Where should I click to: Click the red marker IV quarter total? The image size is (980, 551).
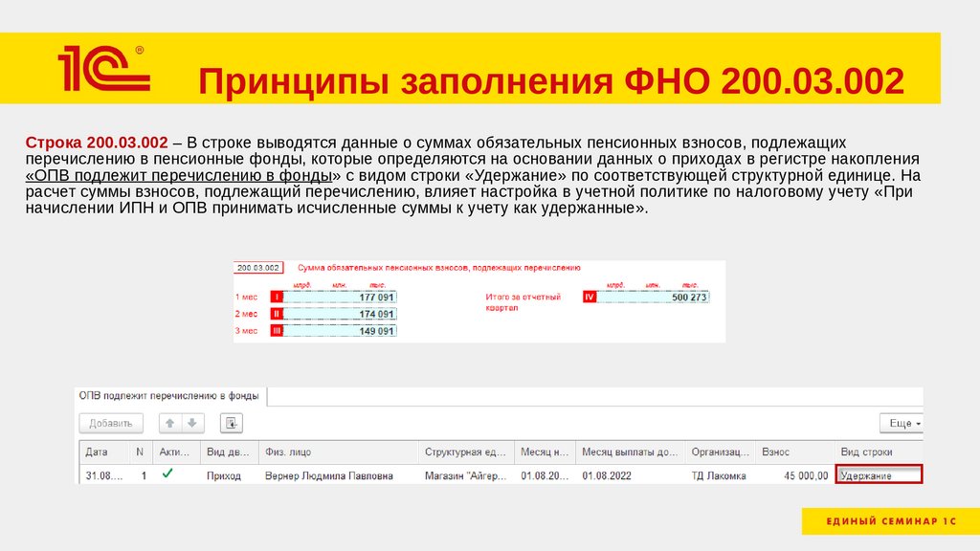click(590, 298)
